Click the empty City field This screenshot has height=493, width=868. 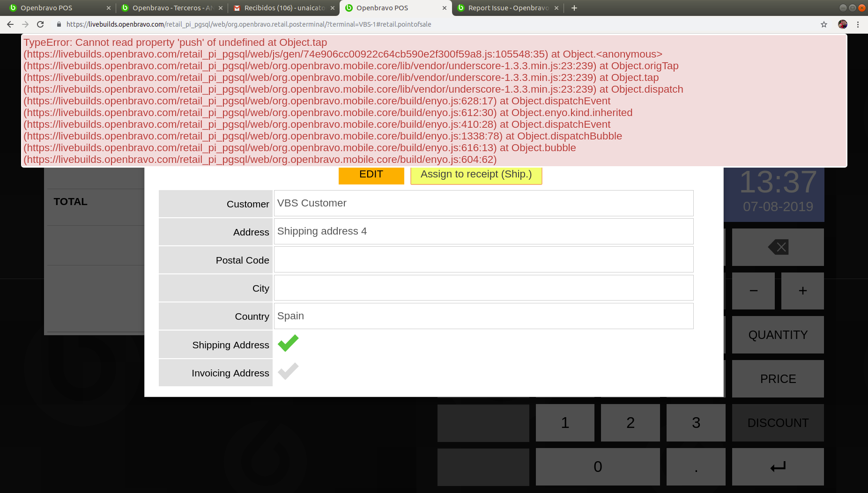484,287
